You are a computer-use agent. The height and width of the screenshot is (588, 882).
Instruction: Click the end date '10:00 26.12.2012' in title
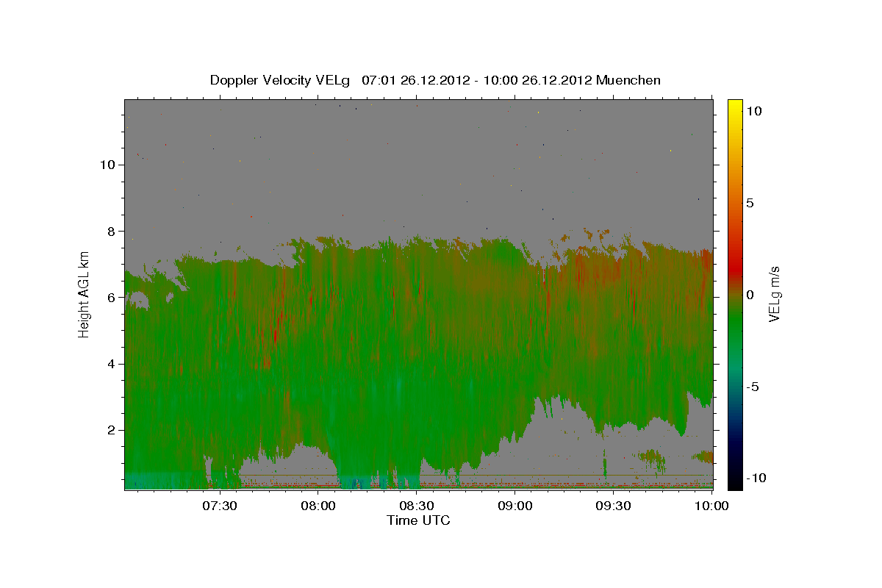tap(538, 79)
